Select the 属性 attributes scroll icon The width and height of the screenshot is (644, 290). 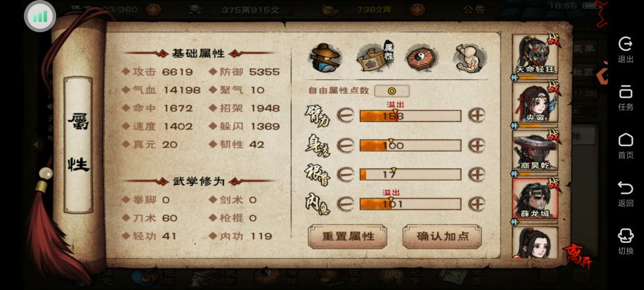[x=374, y=58]
